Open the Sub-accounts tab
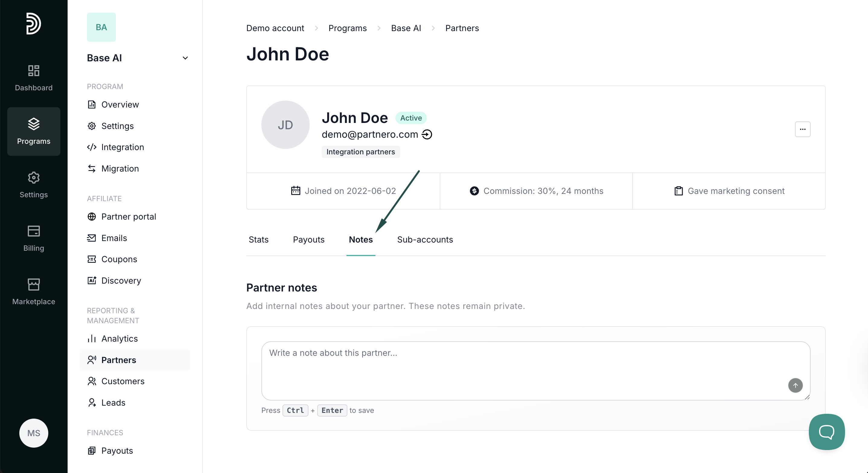This screenshot has height=473, width=868. pos(425,239)
